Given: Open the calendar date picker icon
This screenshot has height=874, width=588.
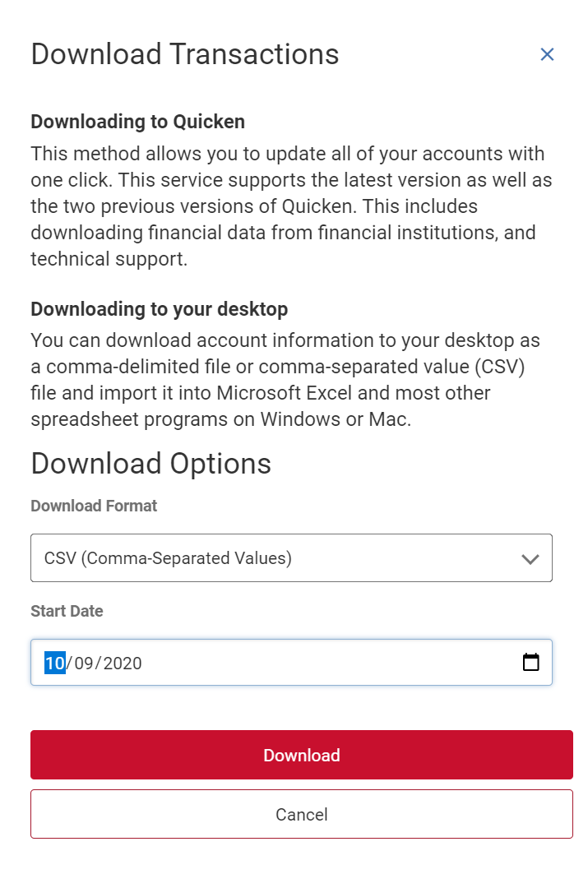Looking at the screenshot, I should 531,662.
